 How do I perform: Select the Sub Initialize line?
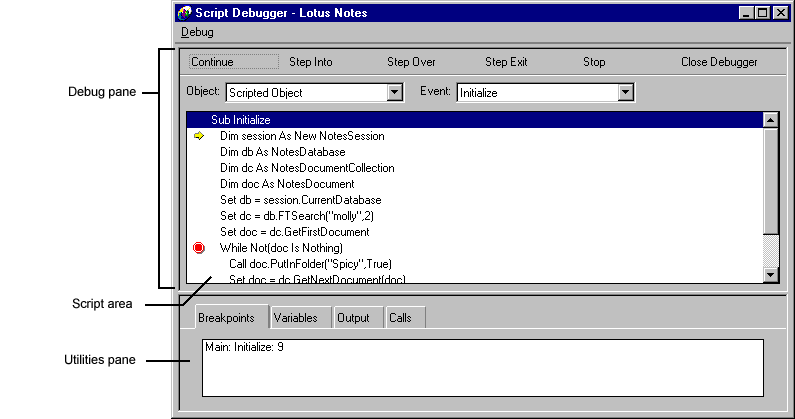pos(475,120)
